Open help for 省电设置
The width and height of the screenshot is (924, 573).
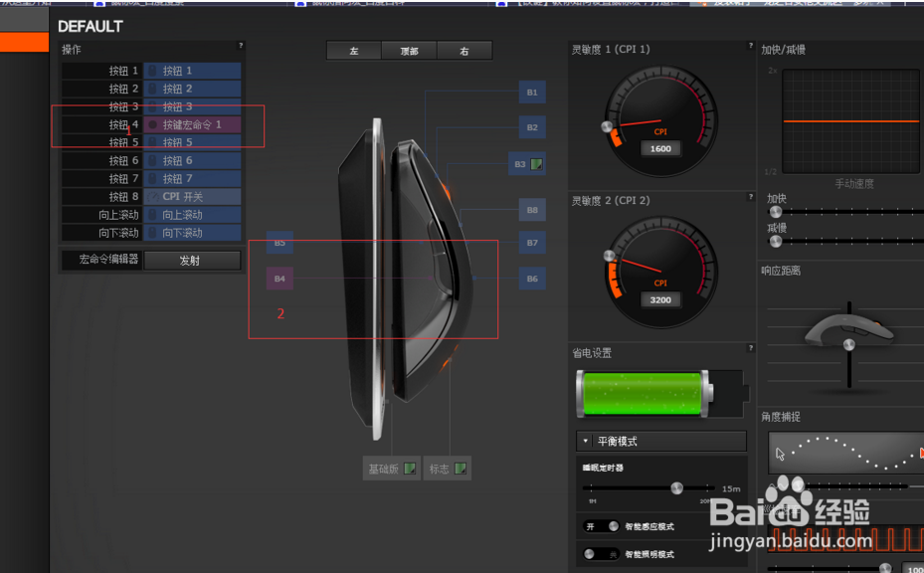pyautogui.click(x=750, y=348)
